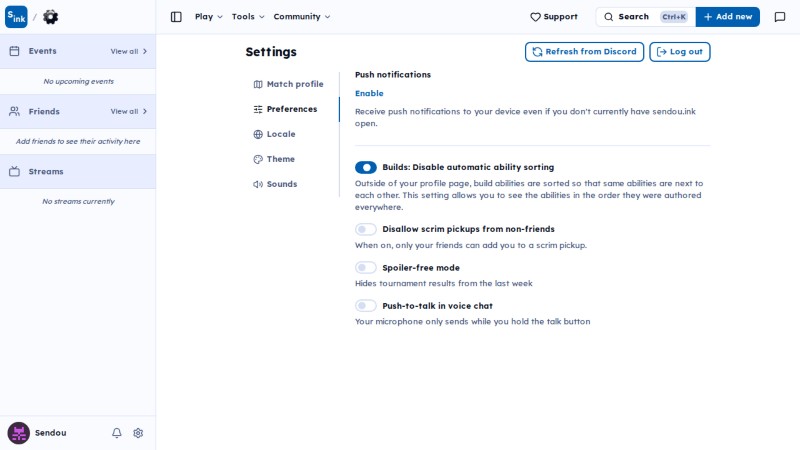This screenshot has height=450, width=800.
Task: Click the heart Support link
Action: point(554,17)
